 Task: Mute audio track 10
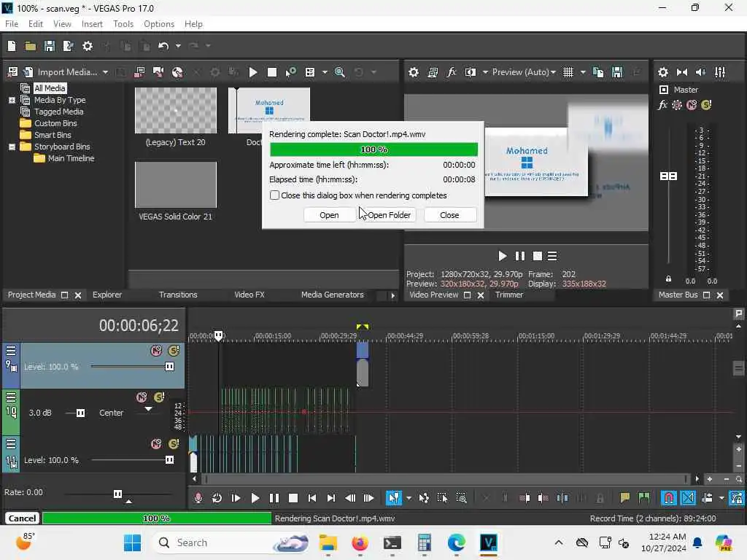(x=142, y=397)
